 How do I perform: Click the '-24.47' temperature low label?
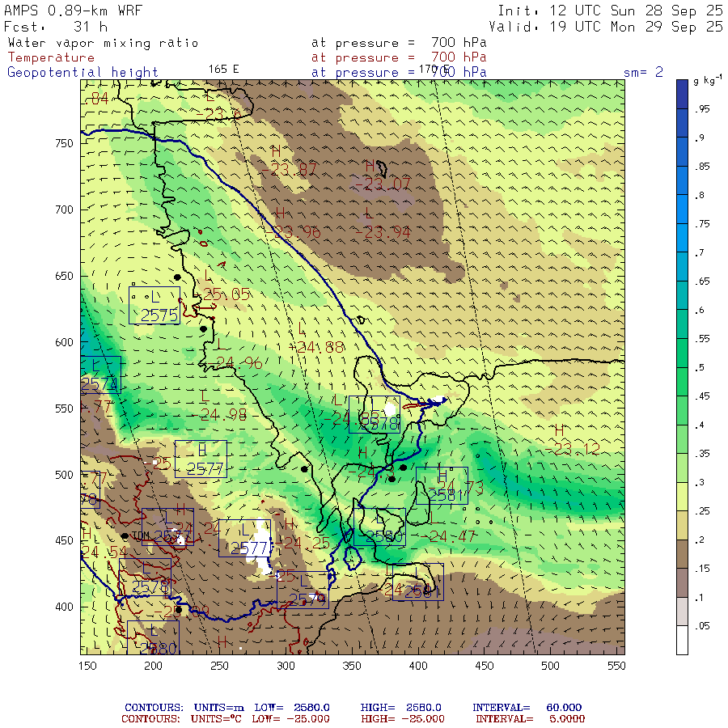coord(448,537)
